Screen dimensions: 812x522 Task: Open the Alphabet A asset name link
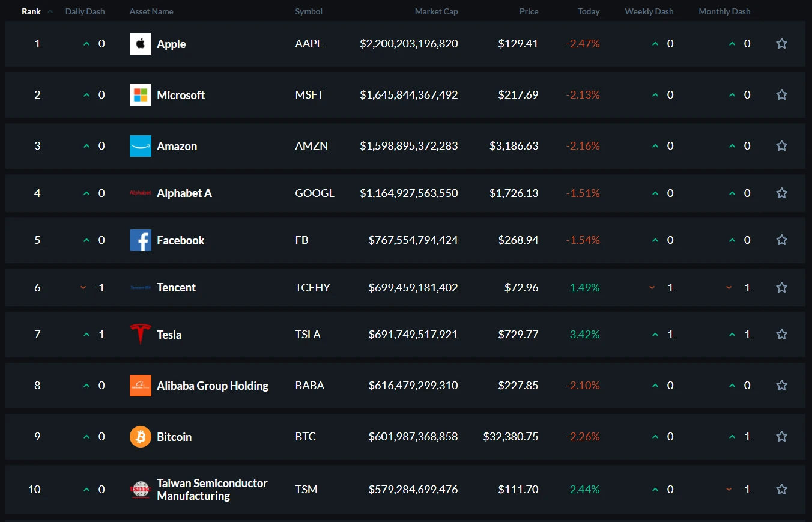click(184, 193)
